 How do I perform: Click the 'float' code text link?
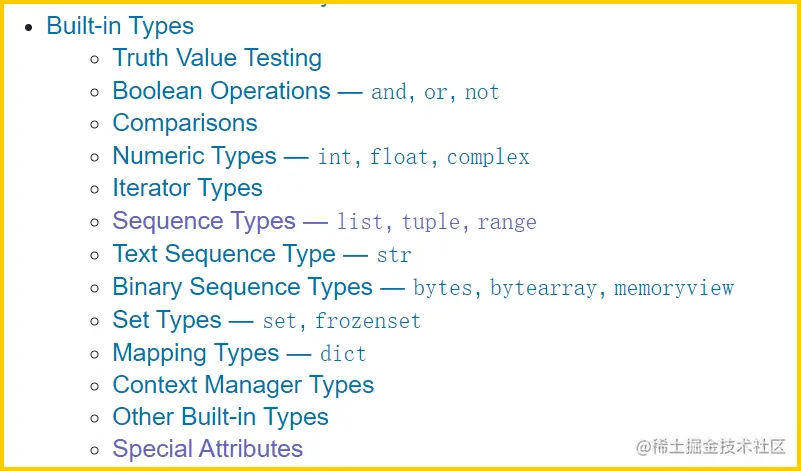[399, 157]
